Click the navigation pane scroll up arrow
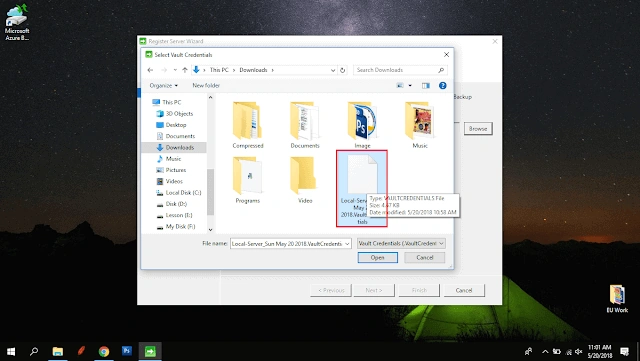640x361 pixels. tap(210, 98)
